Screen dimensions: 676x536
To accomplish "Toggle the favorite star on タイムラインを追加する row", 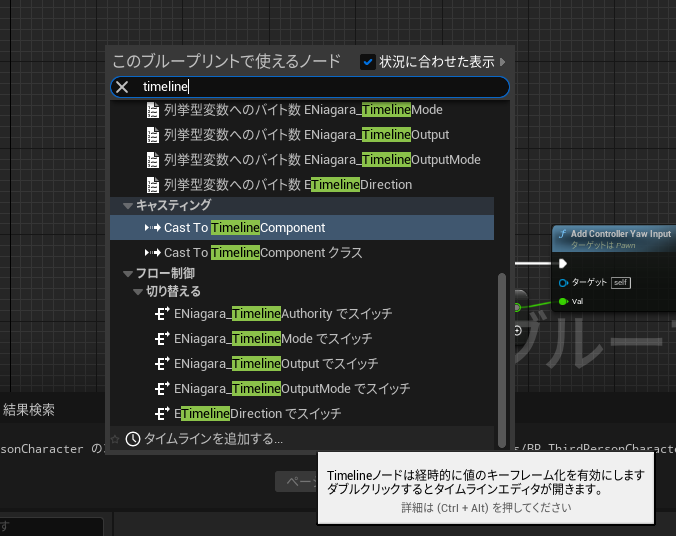I will point(115,439).
